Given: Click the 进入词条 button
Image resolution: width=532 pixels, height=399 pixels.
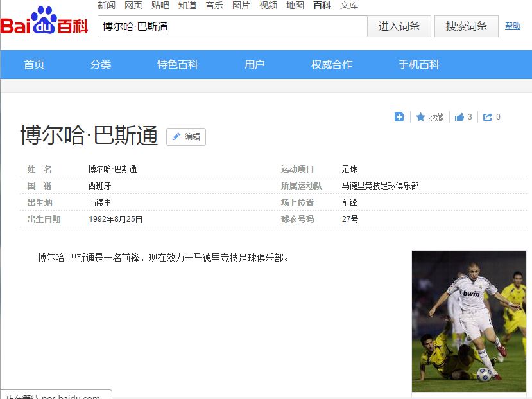Looking at the screenshot, I should pyautogui.click(x=399, y=26).
